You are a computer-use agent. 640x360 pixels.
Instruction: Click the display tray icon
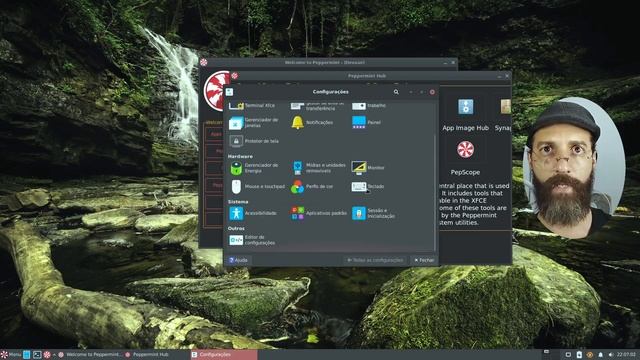568,355
